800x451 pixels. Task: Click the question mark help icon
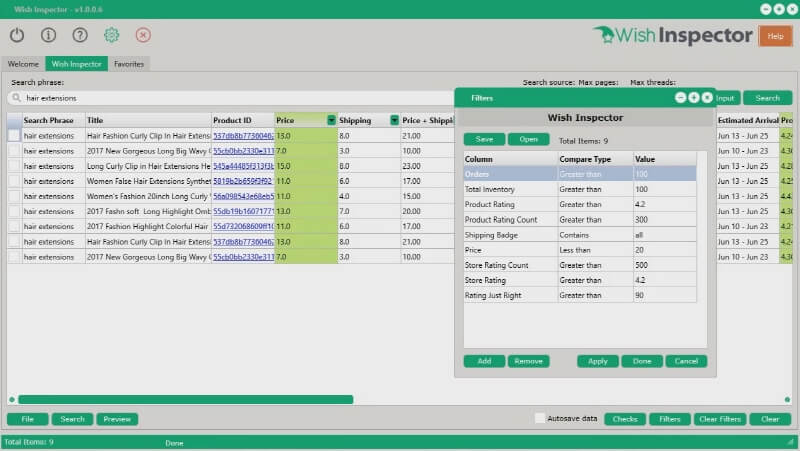[x=80, y=35]
